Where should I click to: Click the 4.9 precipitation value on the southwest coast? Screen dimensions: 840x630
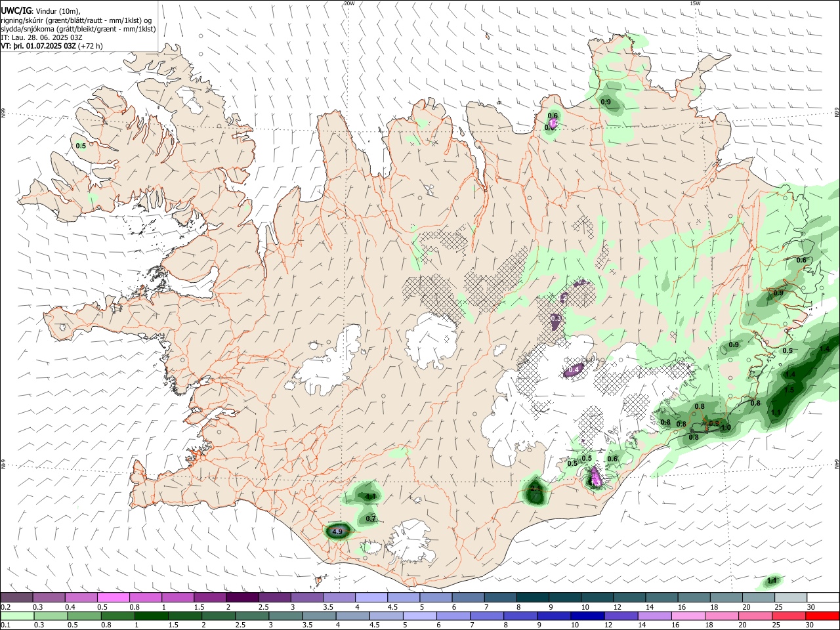click(x=337, y=531)
